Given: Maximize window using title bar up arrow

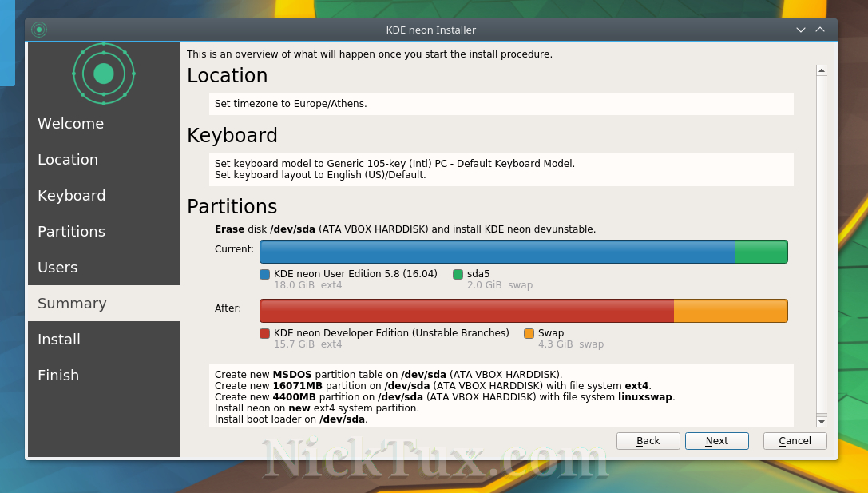Looking at the screenshot, I should (820, 30).
